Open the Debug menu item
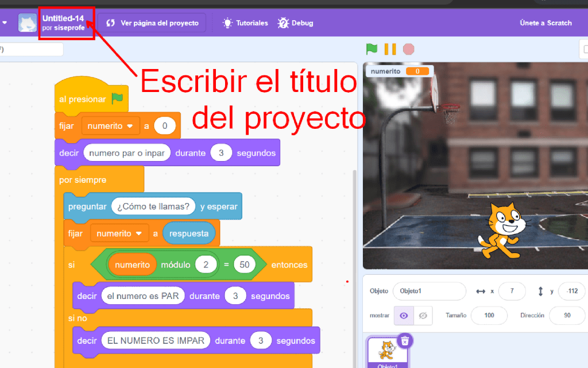 click(302, 23)
